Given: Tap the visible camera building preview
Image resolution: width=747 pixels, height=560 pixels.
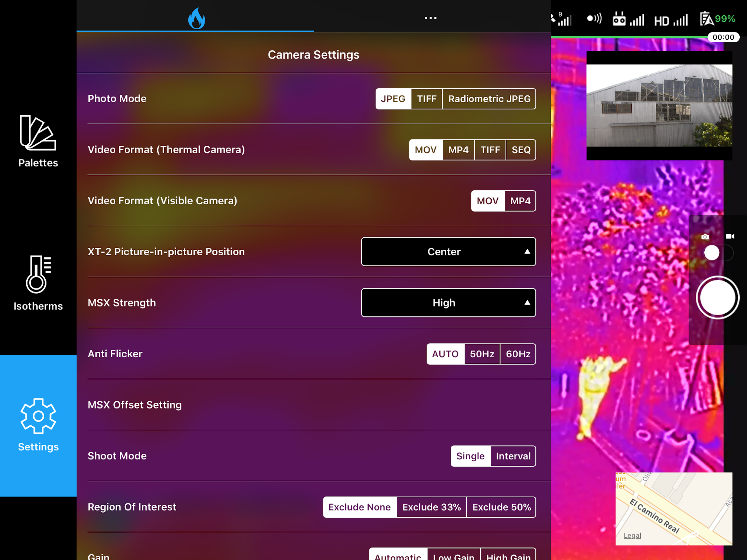Looking at the screenshot, I should (659, 105).
